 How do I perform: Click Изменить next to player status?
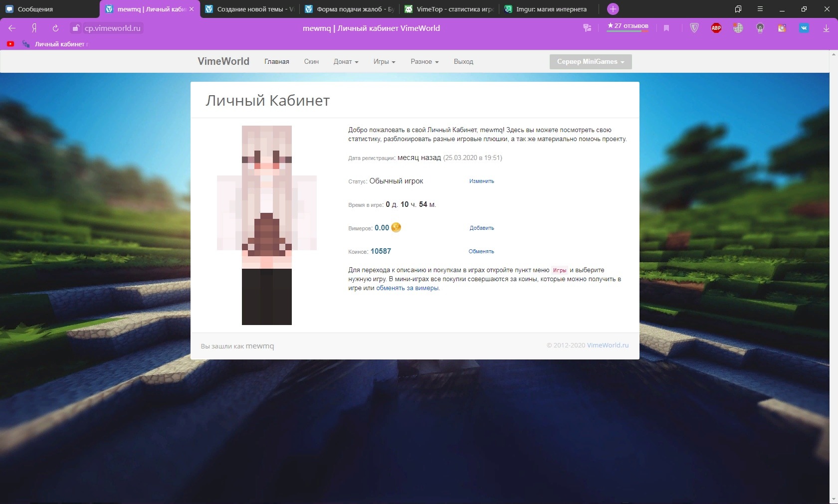click(481, 181)
